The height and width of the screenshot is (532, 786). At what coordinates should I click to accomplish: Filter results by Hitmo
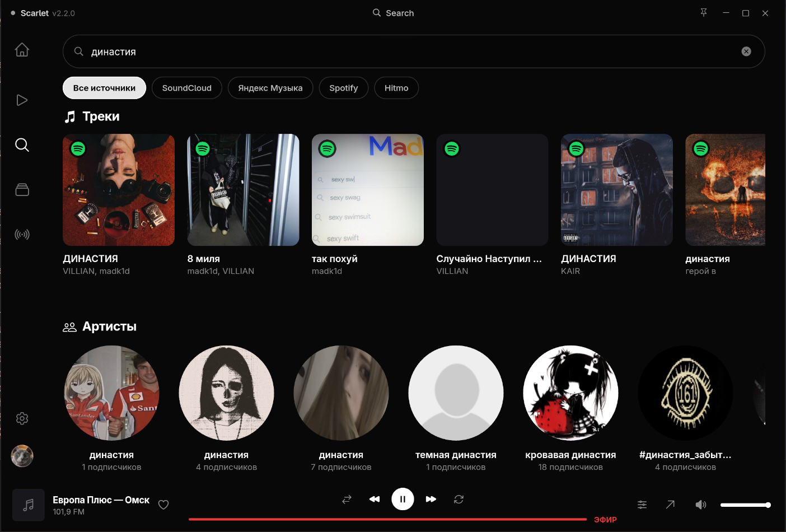[x=396, y=88]
